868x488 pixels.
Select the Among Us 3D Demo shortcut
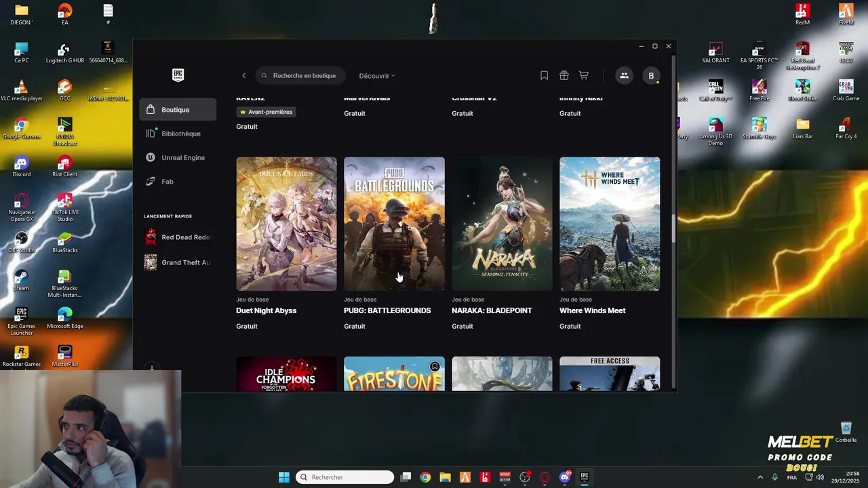point(715,132)
